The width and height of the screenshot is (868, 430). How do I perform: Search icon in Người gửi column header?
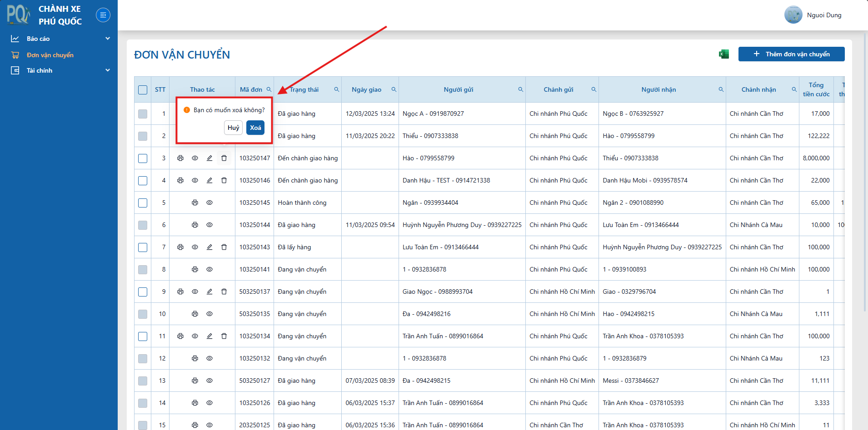521,89
